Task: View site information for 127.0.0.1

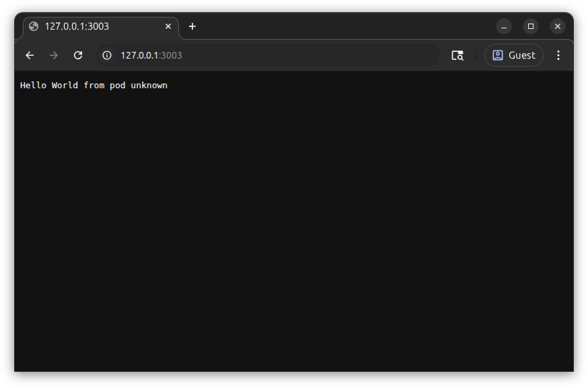Action: click(106, 55)
